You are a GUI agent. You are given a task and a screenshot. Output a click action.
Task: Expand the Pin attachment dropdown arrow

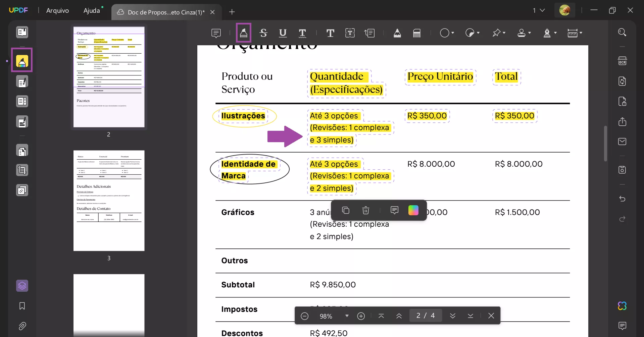pos(504,33)
